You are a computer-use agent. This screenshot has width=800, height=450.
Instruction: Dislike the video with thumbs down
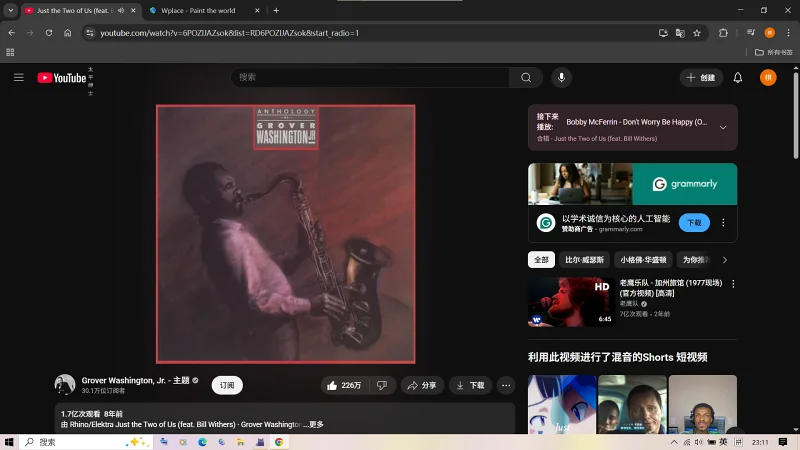[382, 385]
